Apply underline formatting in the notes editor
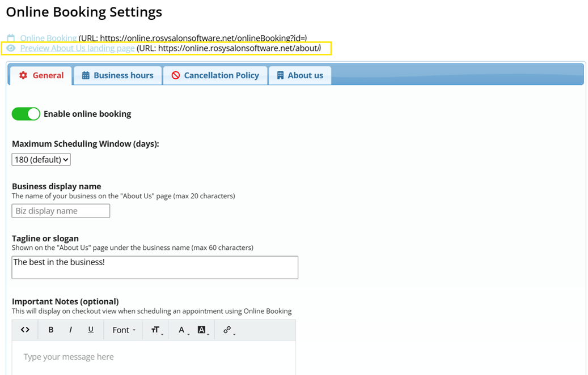 click(x=91, y=330)
